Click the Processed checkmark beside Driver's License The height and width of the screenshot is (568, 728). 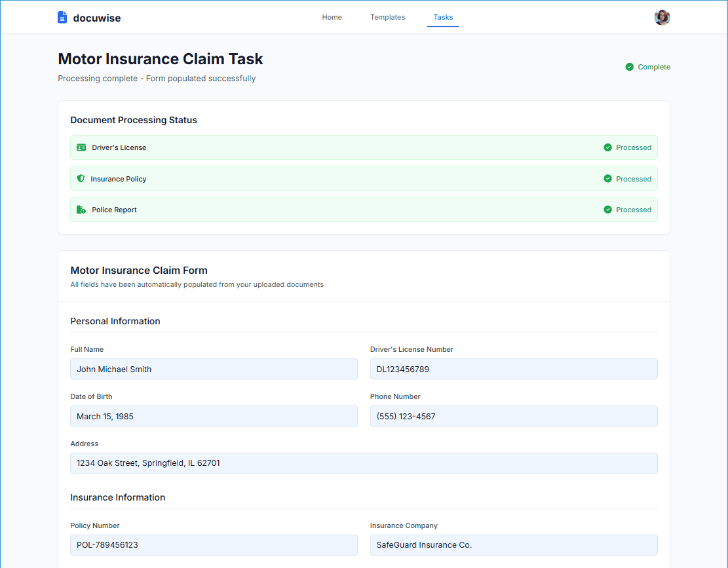(x=608, y=147)
